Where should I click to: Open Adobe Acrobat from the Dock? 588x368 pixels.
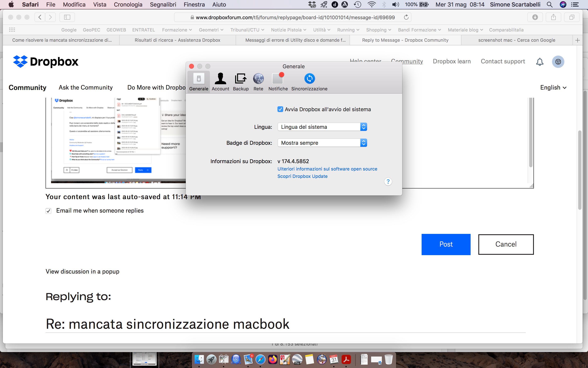tap(346, 359)
